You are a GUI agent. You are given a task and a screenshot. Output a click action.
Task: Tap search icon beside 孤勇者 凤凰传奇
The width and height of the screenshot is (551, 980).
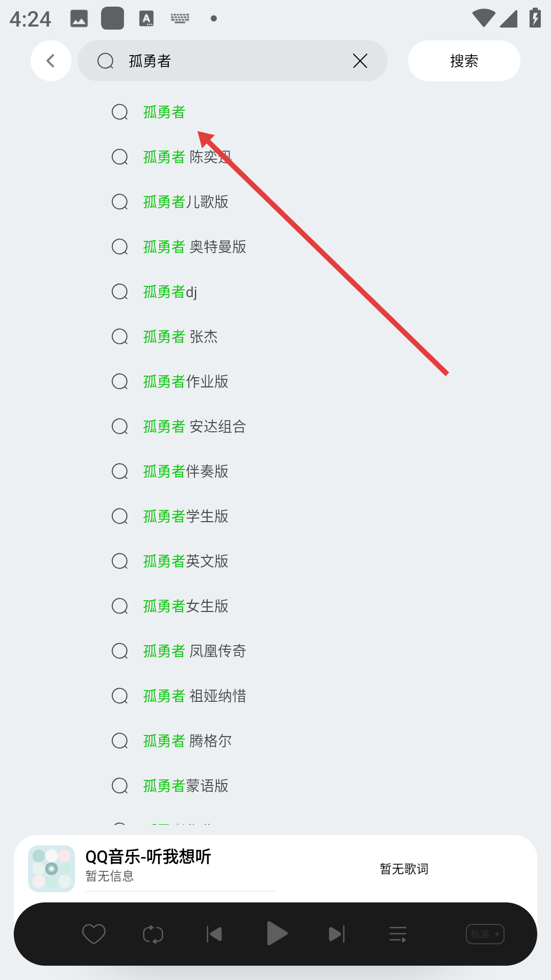120,651
